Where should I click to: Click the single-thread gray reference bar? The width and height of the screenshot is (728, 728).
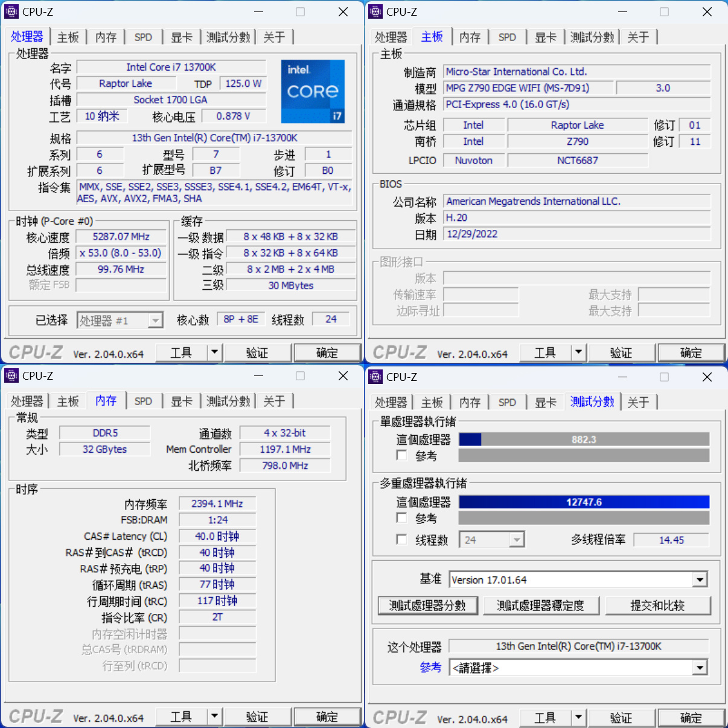tap(584, 455)
